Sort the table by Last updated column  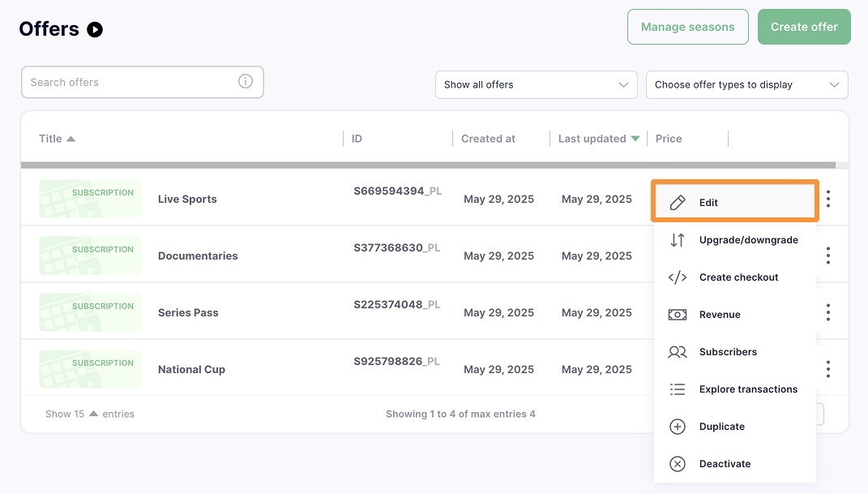point(598,139)
